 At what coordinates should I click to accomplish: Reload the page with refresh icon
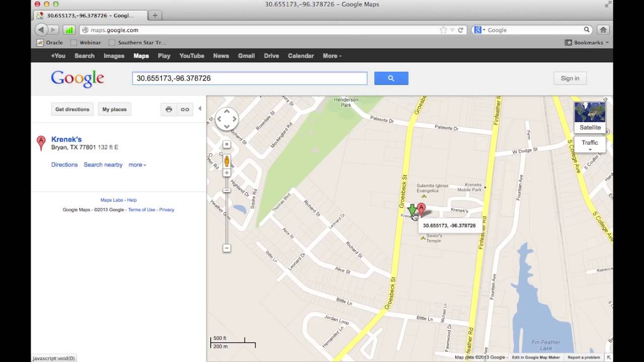[460, 30]
